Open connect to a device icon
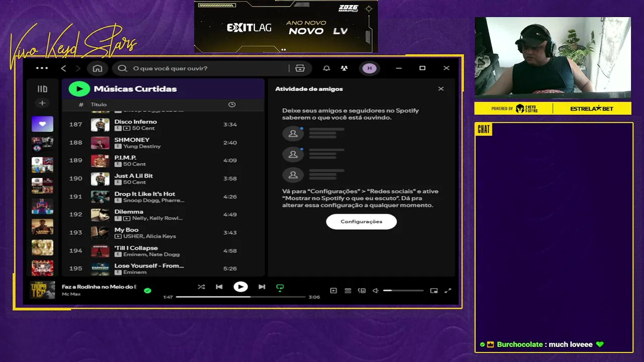The image size is (644, 362). [362, 291]
